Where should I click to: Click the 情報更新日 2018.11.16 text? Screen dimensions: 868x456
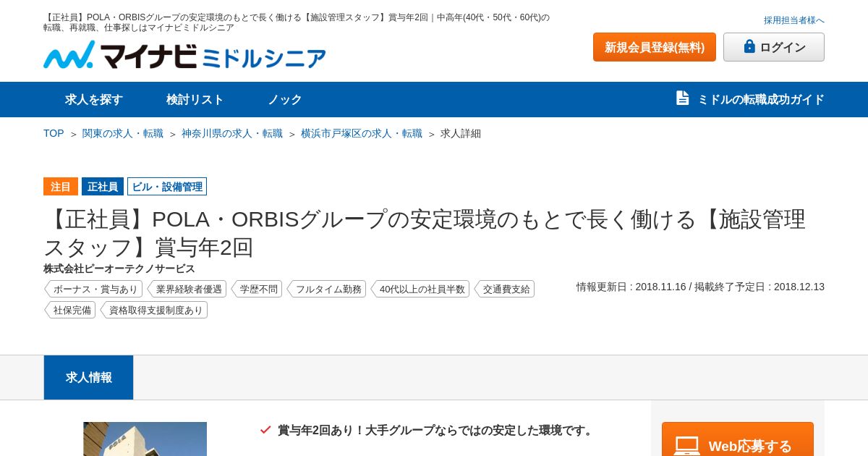point(631,287)
